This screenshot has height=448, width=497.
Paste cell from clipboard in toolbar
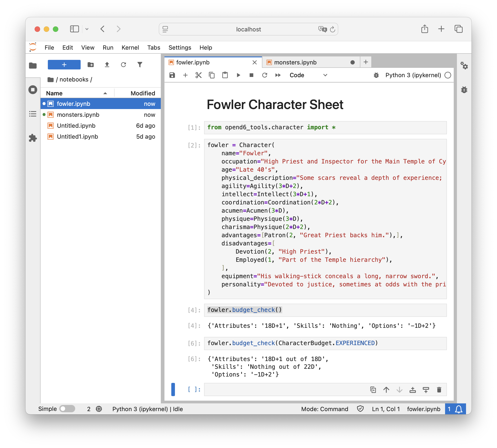[x=225, y=75]
